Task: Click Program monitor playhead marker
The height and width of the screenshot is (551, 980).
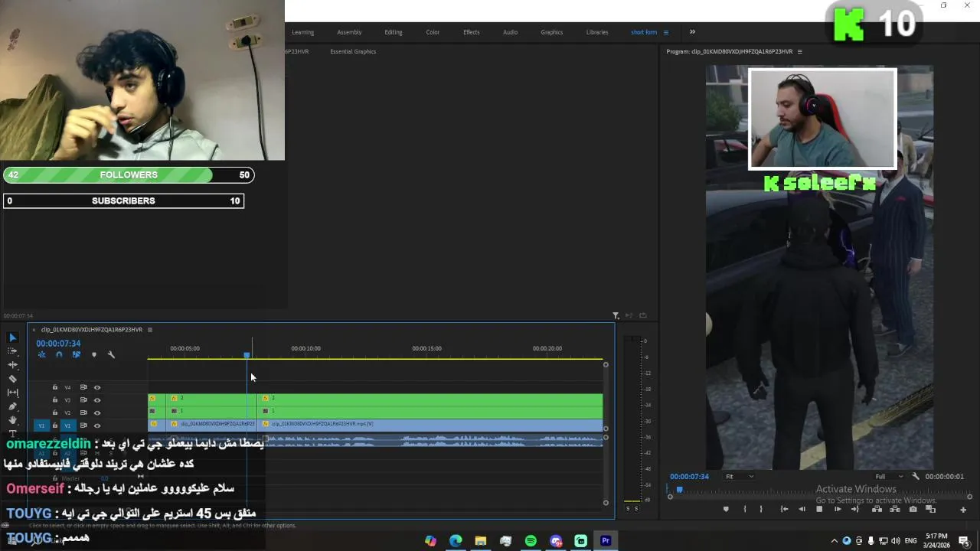Action: click(x=679, y=491)
